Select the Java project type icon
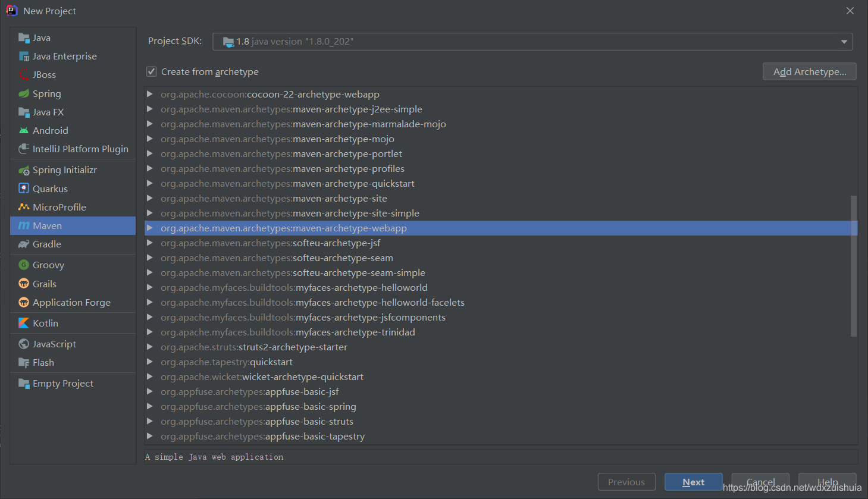The image size is (868, 499). (x=24, y=38)
